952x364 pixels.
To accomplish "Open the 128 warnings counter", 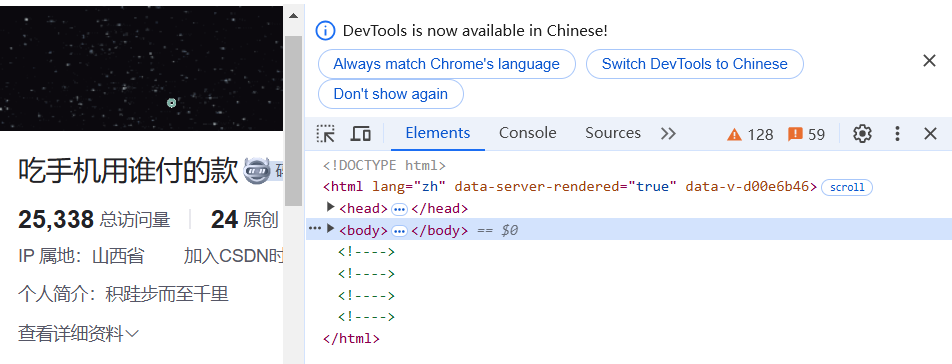I will 750,134.
